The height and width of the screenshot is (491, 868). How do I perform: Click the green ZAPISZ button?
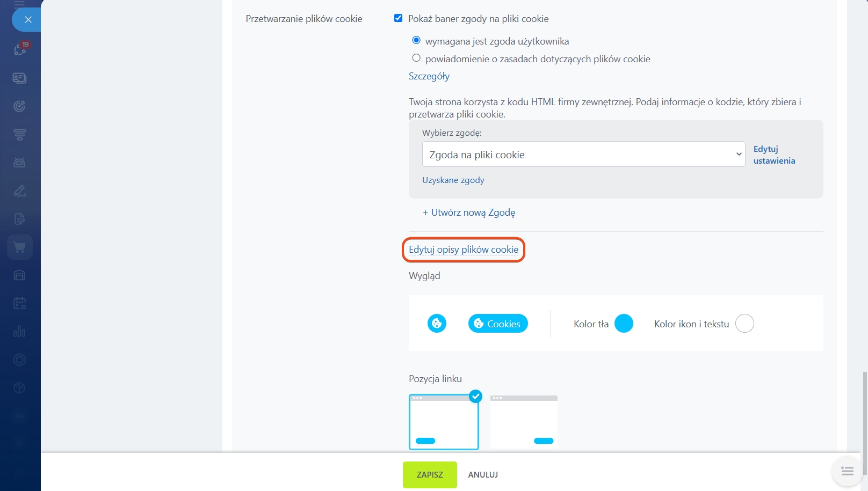430,475
